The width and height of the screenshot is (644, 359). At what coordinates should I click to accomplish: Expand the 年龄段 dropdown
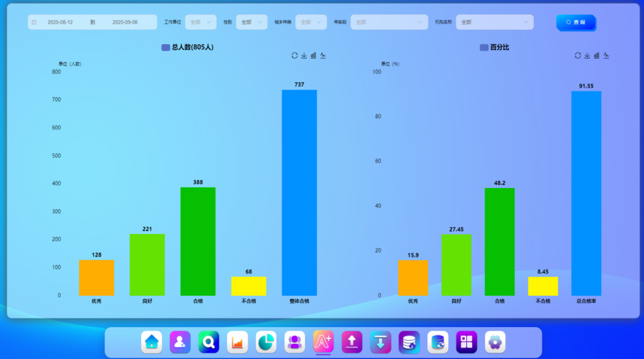click(389, 22)
